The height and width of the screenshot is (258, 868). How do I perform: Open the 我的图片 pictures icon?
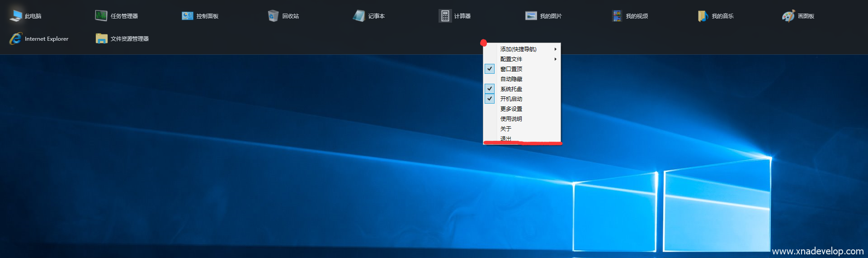click(x=531, y=16)
